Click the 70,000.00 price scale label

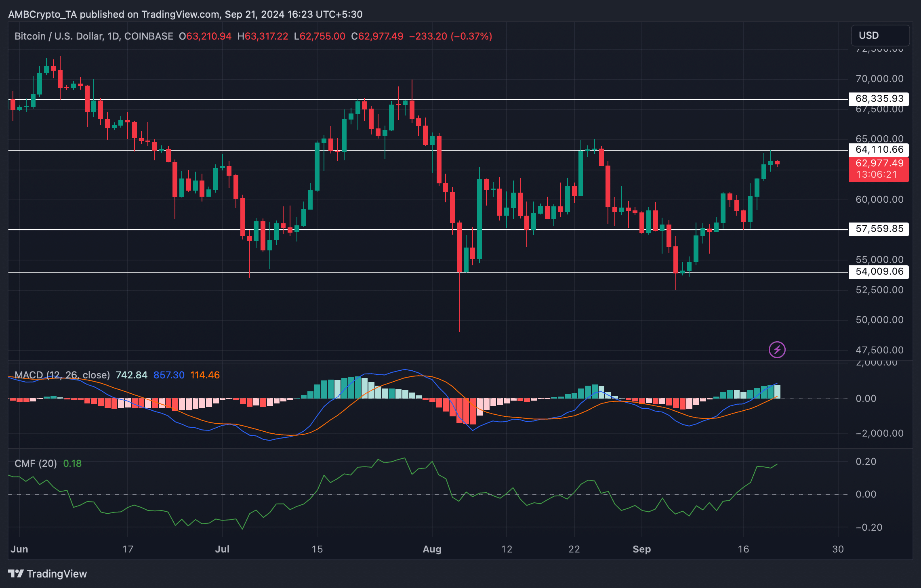point(879,79)
